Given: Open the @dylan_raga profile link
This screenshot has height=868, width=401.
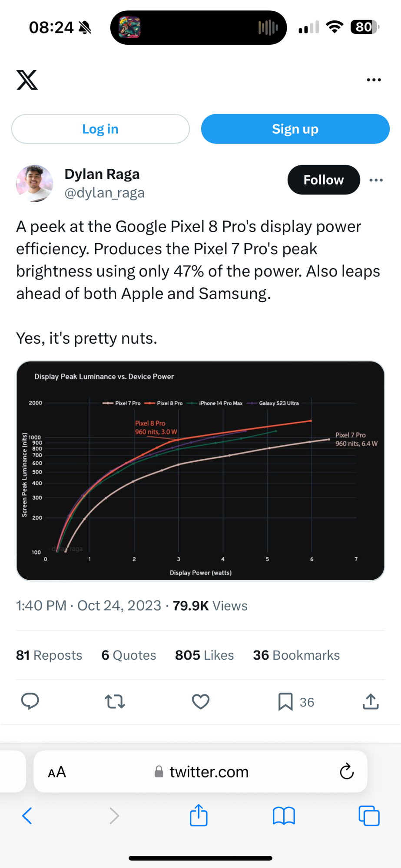Looking at the screenshot, I should pyautogui.click(x=104, y=193).
